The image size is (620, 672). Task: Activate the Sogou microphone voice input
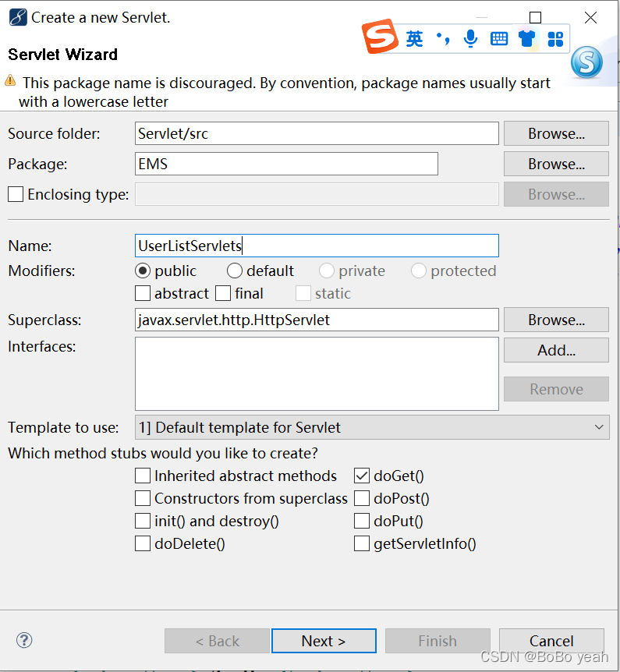pos(470,38)
